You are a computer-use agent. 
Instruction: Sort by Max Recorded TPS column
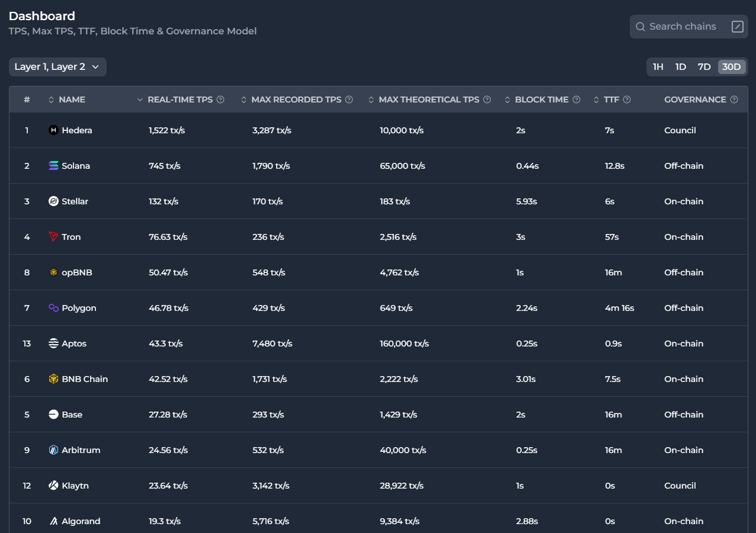[x=291, y=99]
